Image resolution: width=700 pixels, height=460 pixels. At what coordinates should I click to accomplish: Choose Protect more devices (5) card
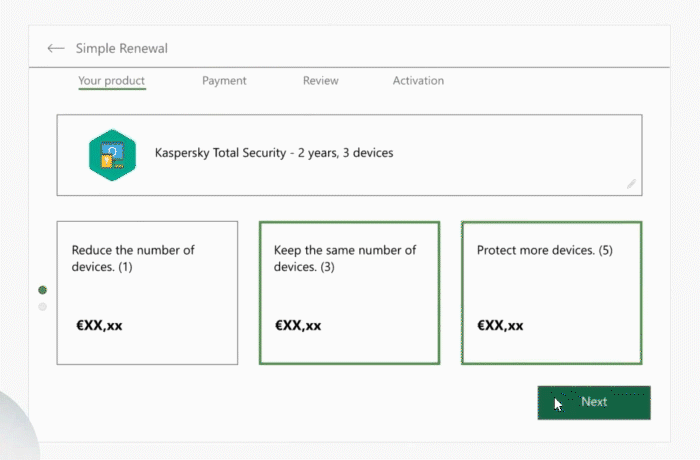pyautogui.click(x=552, y=293)
